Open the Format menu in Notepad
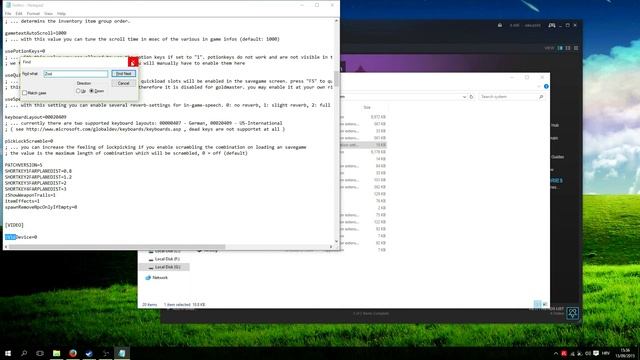 click(33, 13)
